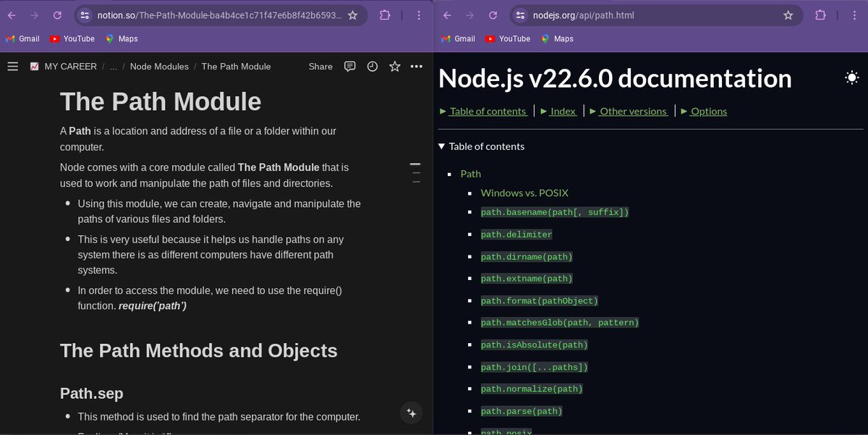Open Gmail bookmark in Notion window

tap(22, 38)
